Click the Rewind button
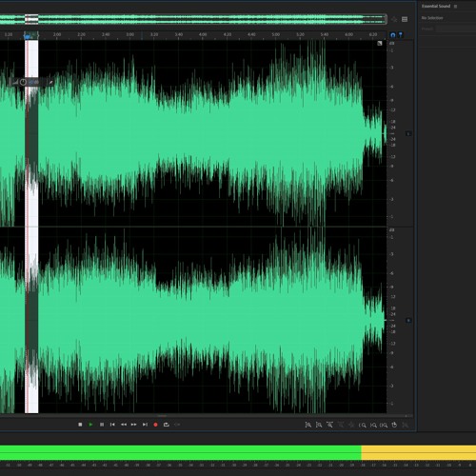Screen dimensions: 476x476 [x=124, y=425]
